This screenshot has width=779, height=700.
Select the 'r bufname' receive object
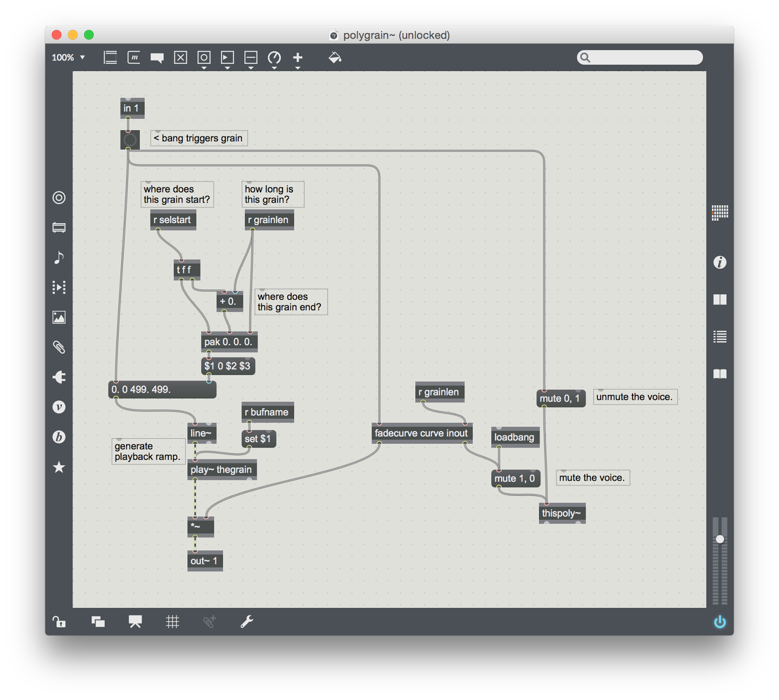click(267, 412)
